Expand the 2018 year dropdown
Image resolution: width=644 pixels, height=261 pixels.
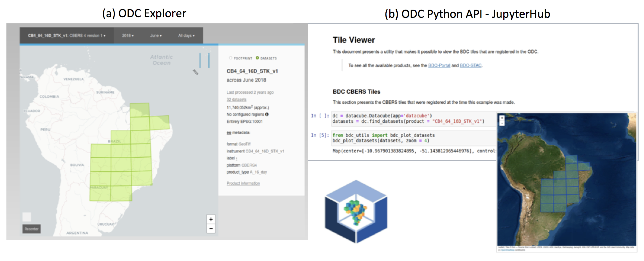128,36
